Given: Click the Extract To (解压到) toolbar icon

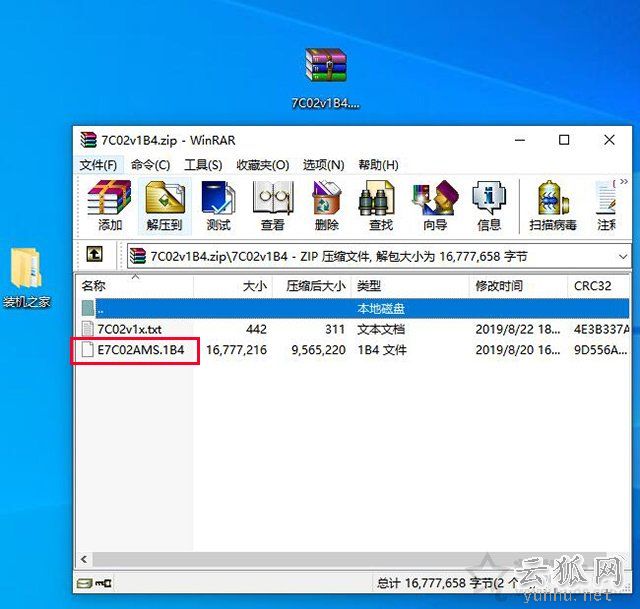Looking at the screenshot, I should pos(164,206).
